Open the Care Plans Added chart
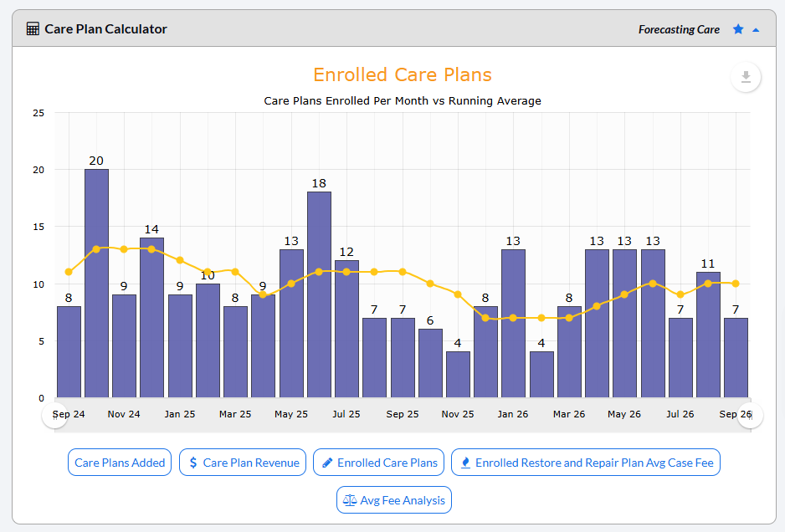 pos(120,463)
